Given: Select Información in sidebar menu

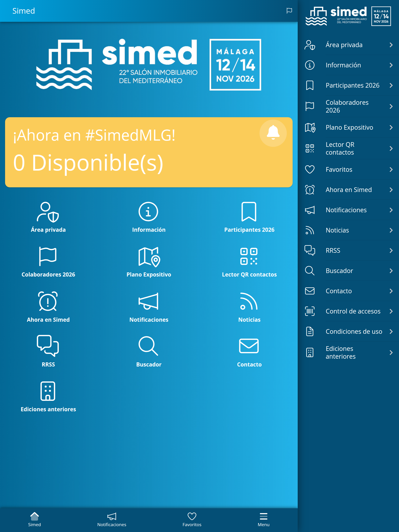Looking at the screenshot, I should (349, 65).
